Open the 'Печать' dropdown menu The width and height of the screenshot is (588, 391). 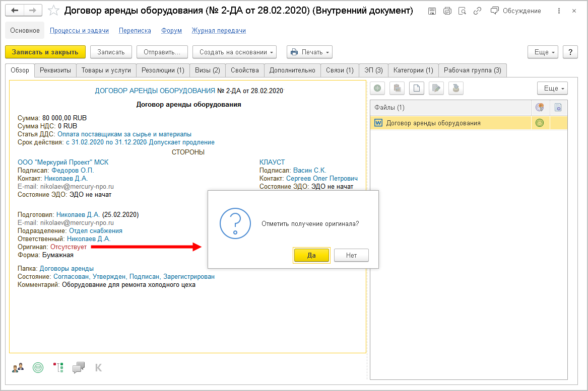(309, 52)
